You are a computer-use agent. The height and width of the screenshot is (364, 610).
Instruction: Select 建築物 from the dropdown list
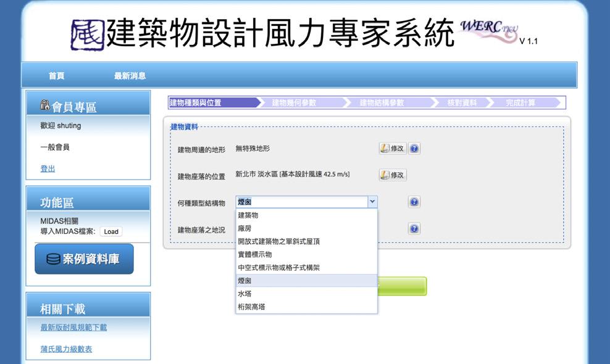[x=307, y=215]
